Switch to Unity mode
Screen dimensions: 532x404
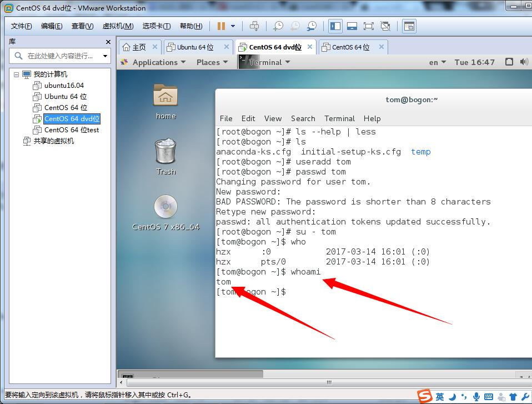tap(385, 26)
